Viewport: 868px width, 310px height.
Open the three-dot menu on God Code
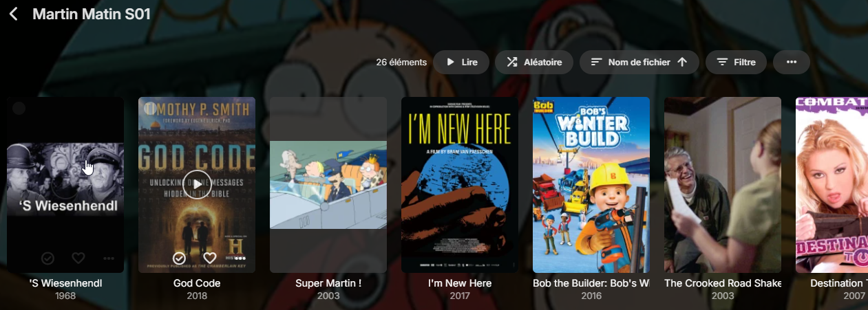240,258
